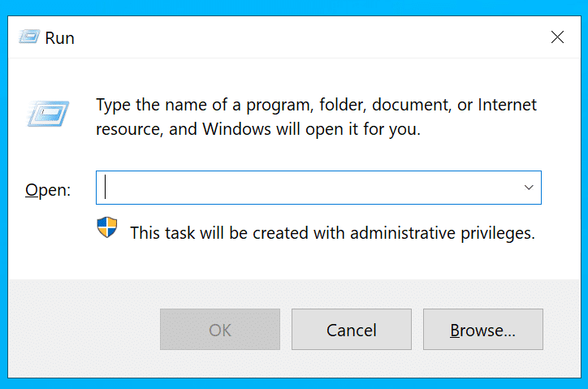Image resolution: width=588 pixels, height=389 pixels.
Task: Click the small Run icon in title bar
Action: coord(30,37)
